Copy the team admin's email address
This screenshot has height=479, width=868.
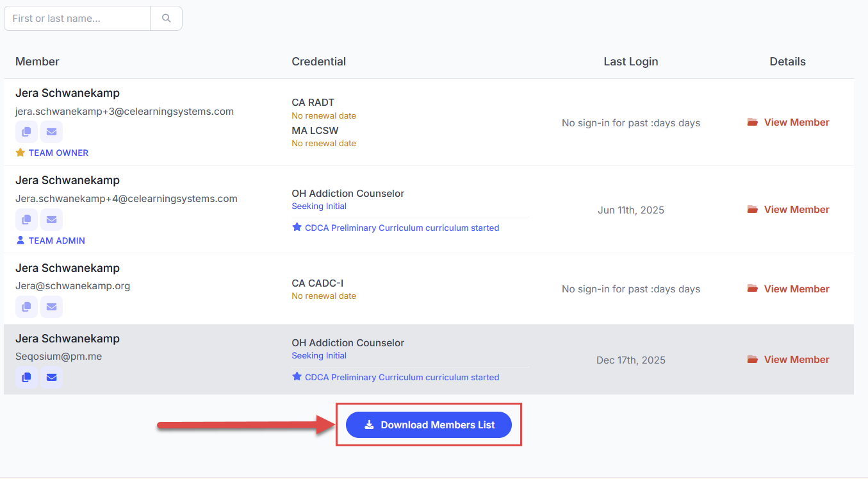click(26, 220)
